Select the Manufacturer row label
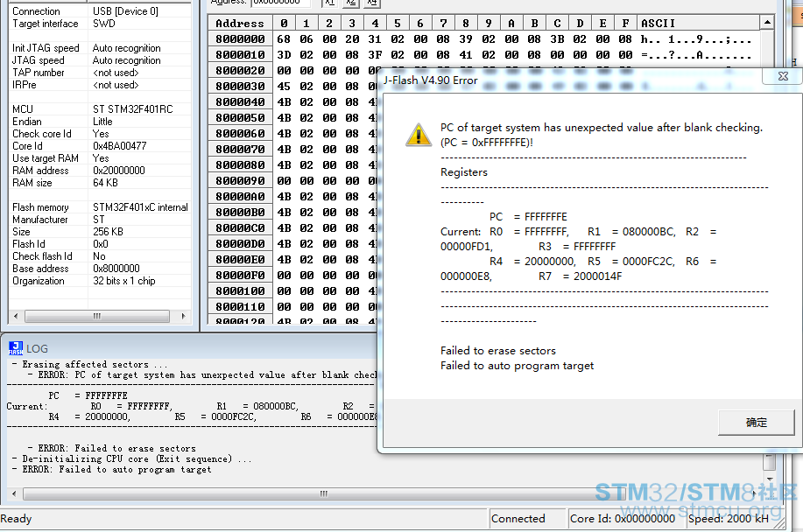 (x=40, y=220)
